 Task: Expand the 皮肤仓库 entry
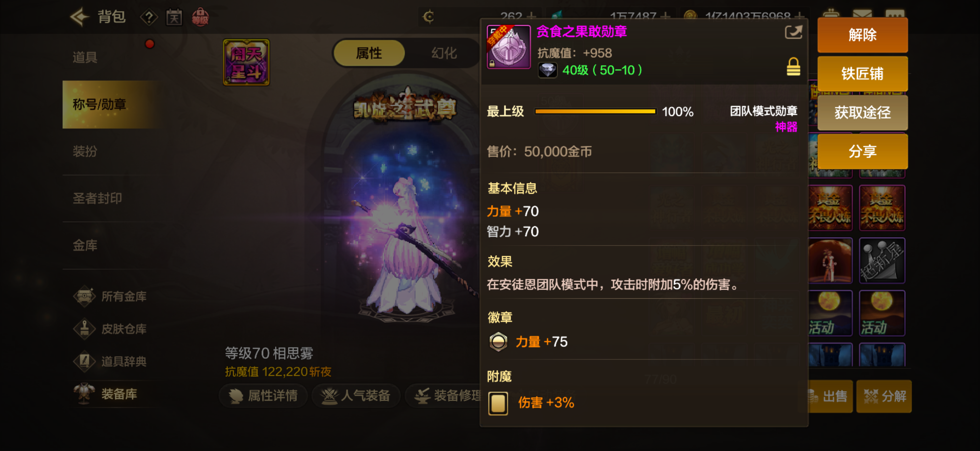tap(111, 329)
